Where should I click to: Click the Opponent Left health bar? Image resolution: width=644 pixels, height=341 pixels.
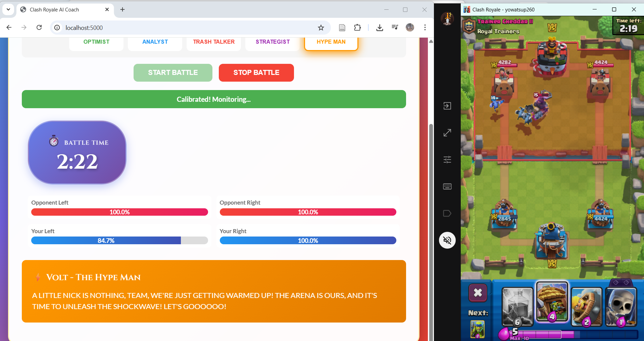point(119,212)
